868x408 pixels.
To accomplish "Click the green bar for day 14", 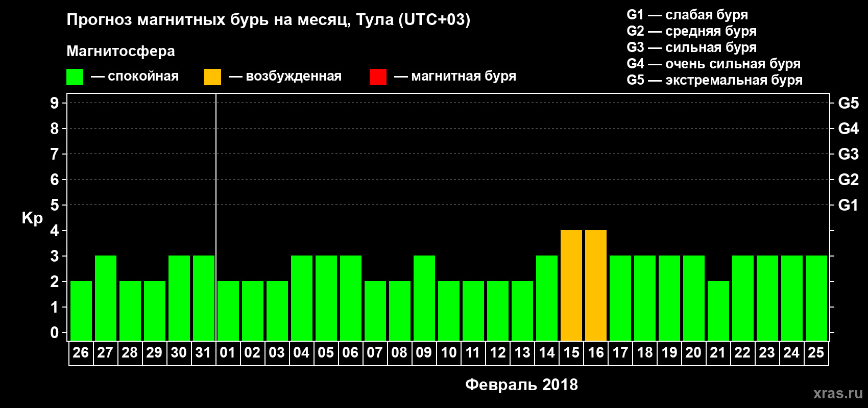I will pyautogui.click(x=547, y=298).
